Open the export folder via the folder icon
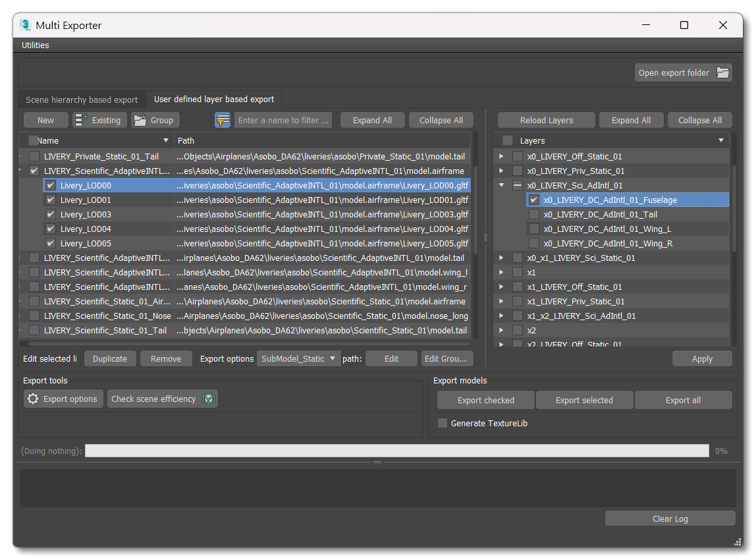 (x=721, y=73)
